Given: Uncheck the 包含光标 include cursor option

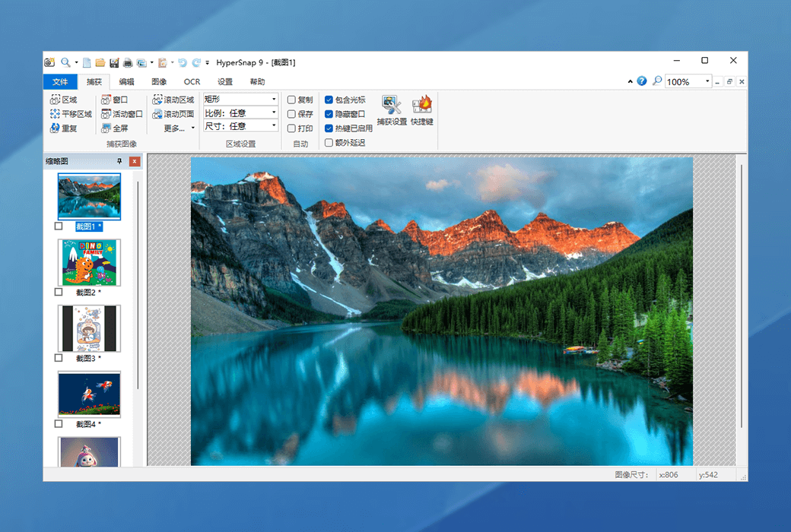Looking at the screenshot, I should (x=329, y=100).
